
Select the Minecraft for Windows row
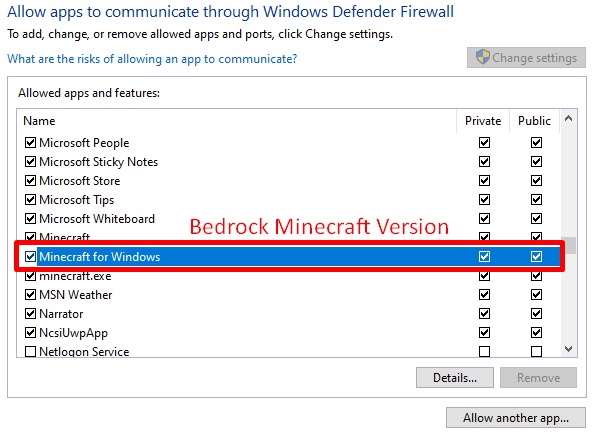[100, 257]
